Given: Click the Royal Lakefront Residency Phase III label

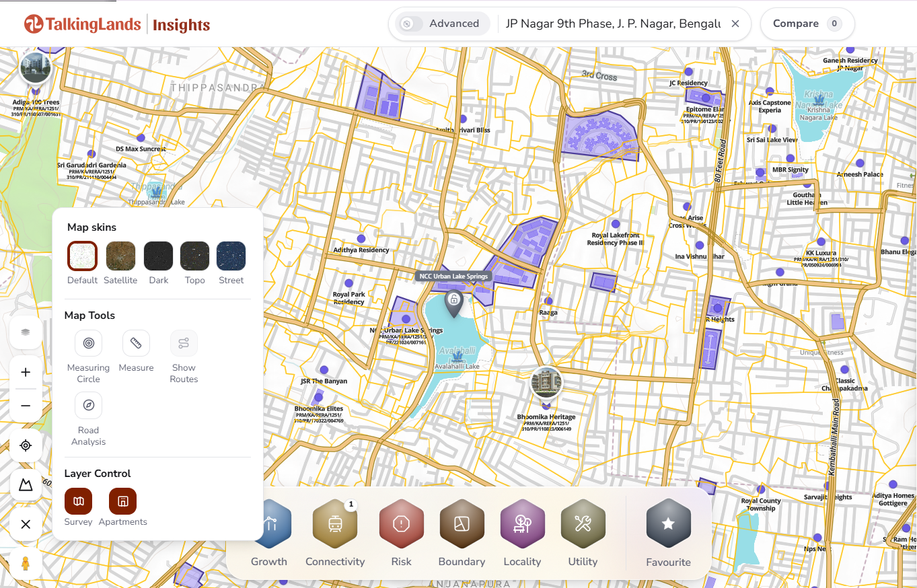Looking at the screenshot, I should (x=615, y=239).
